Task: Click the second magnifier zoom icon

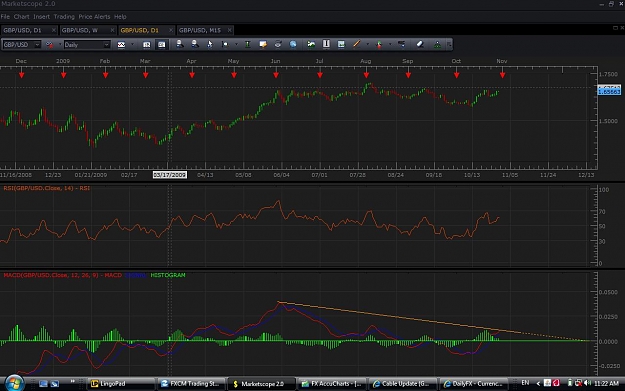Action: [x=195, y=44]
